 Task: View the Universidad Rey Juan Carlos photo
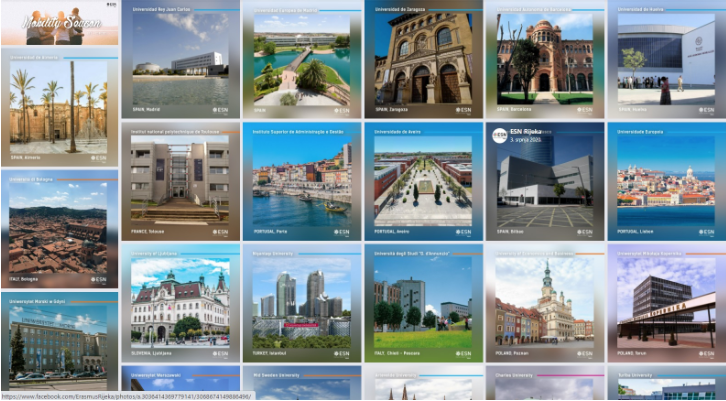[180, 60]
